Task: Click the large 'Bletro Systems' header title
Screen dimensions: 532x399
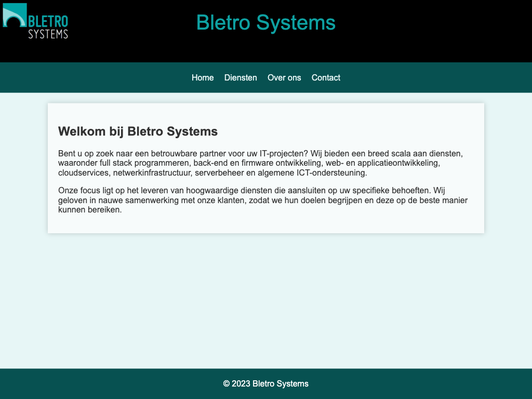Action: [x=265, y=23]
